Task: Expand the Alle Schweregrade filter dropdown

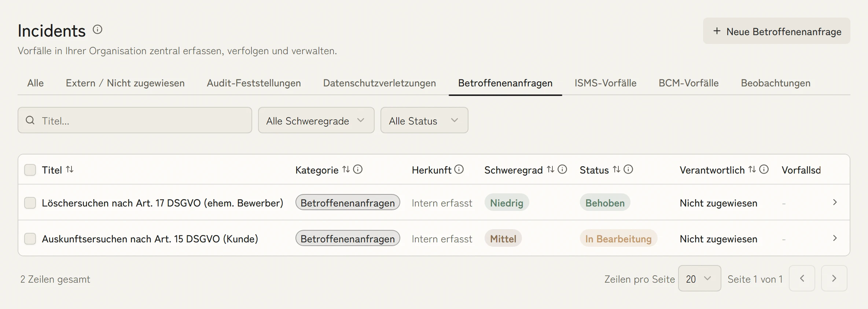Action: pyautogui.click(x=316, y=120)
